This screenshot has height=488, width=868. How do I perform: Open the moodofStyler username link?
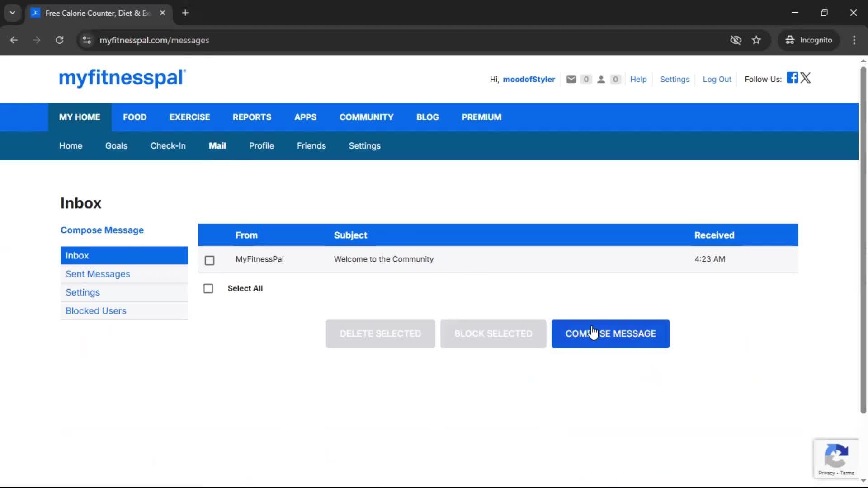528,80
